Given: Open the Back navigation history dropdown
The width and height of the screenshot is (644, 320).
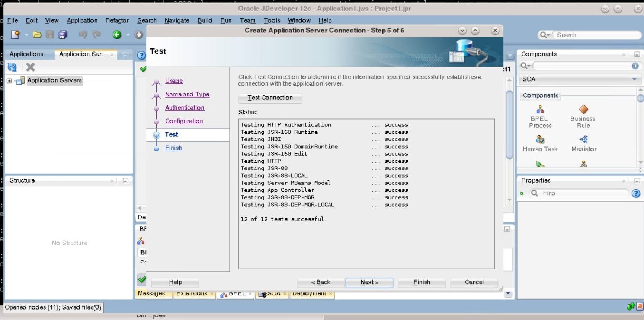Looking at the screenshot, I should click(x=128, y=35).
